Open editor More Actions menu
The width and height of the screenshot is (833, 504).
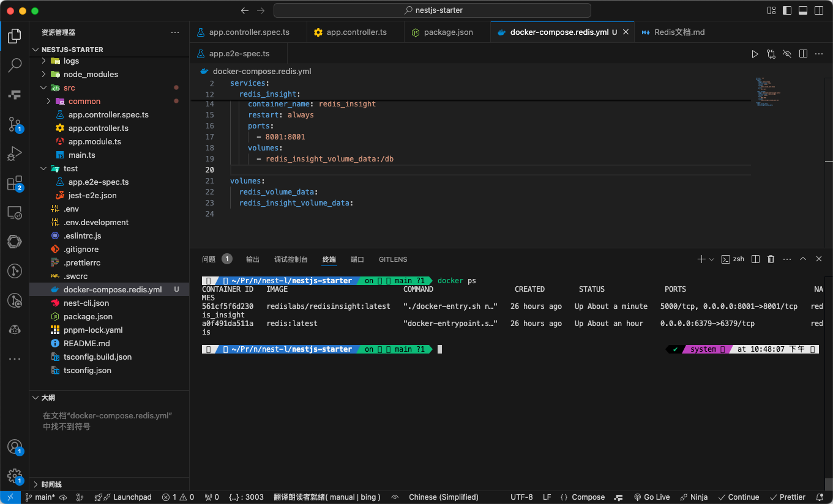820,54
